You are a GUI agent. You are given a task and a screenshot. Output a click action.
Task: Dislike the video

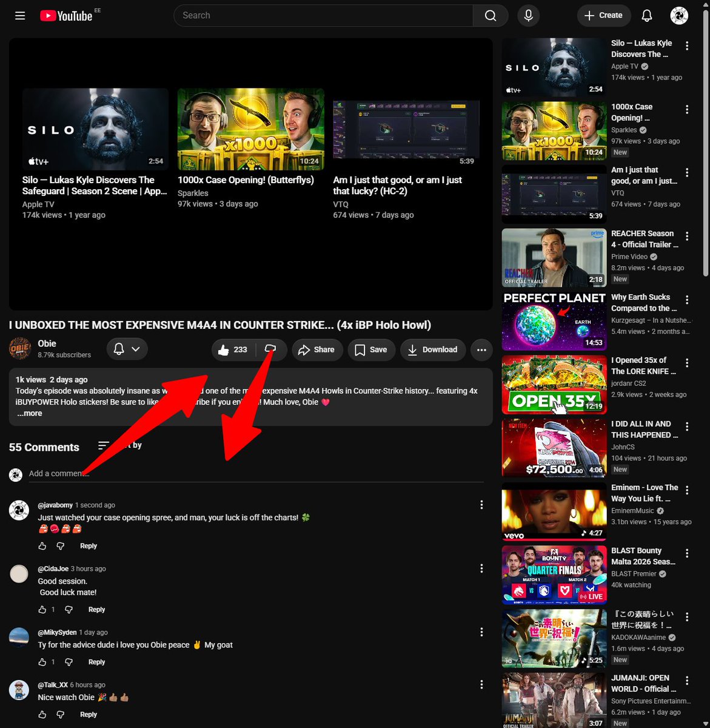click(x=271, y=349)
